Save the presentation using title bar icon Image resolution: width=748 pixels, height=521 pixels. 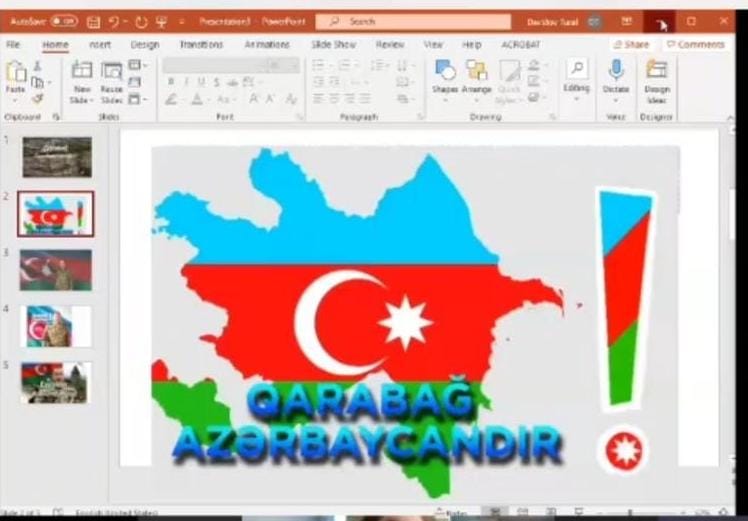point(94,22)
